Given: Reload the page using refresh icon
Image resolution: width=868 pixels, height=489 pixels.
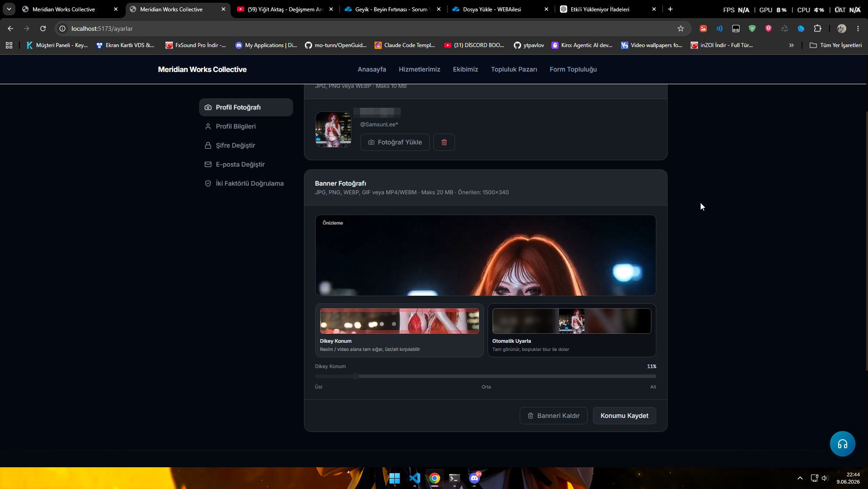Looking at the screenshot, I should point(43,29).
